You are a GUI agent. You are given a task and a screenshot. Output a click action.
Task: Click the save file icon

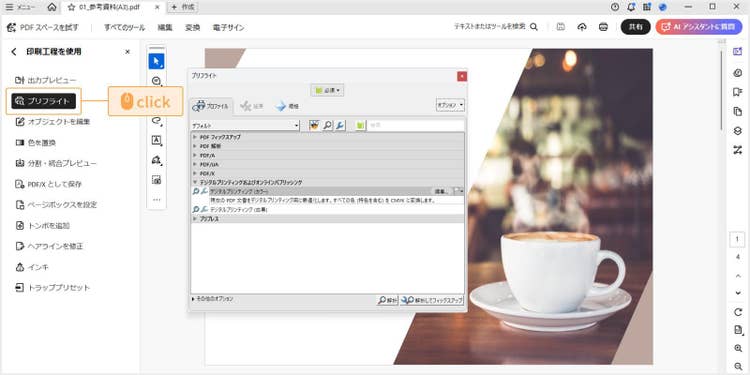click(561, 27)
